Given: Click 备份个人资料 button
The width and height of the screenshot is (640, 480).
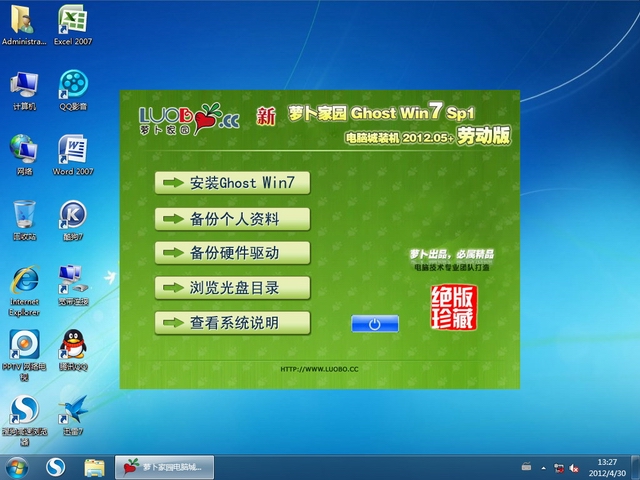Looking at the screenshot, I should (x=232, y=219).
